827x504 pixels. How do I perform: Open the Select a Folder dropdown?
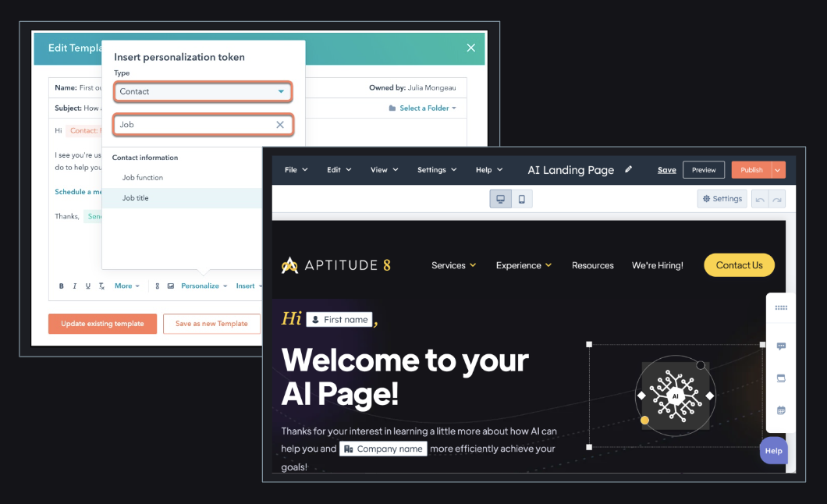(422, 108)
